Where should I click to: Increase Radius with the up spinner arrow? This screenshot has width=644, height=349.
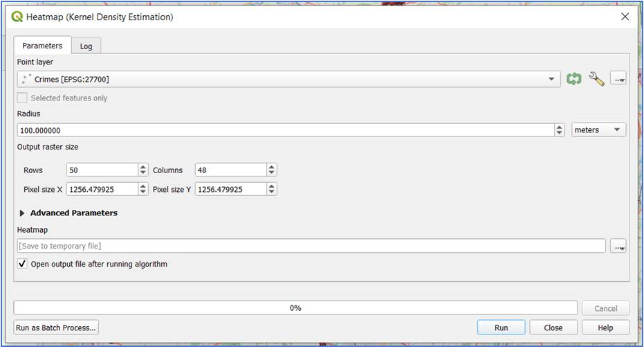[560, 127]
